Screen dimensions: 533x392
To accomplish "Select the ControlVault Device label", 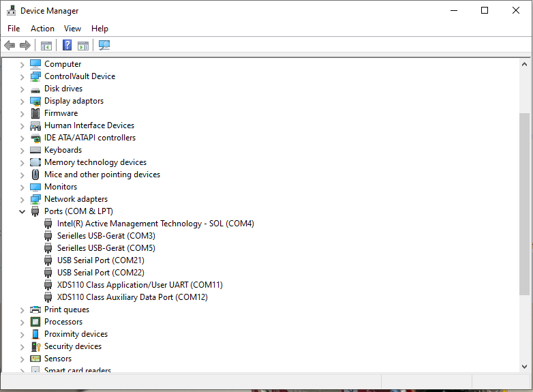I will (80, 76).
